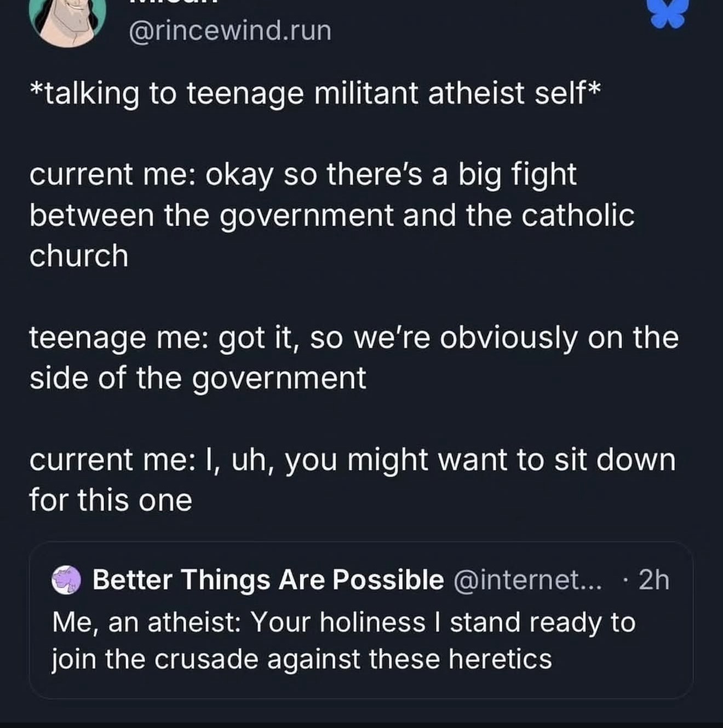This screenshot has height=728, width=723.
Task: Click the line starting "teenage me: got it"
Action: [354, 337]
